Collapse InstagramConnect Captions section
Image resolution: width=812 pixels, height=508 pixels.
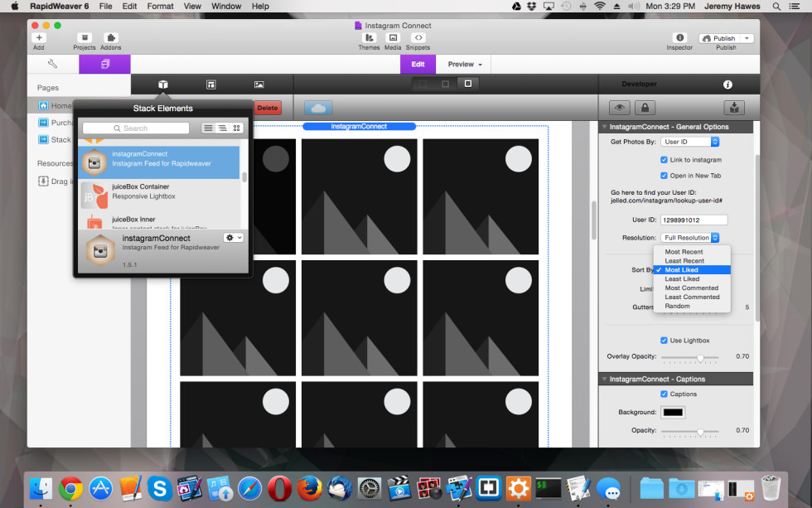pos(604,379)
